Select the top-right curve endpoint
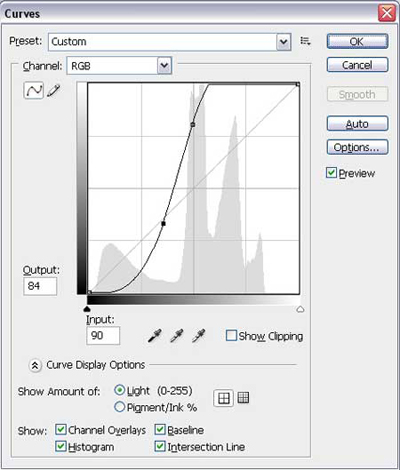400x470 pixels. (298, 85)
